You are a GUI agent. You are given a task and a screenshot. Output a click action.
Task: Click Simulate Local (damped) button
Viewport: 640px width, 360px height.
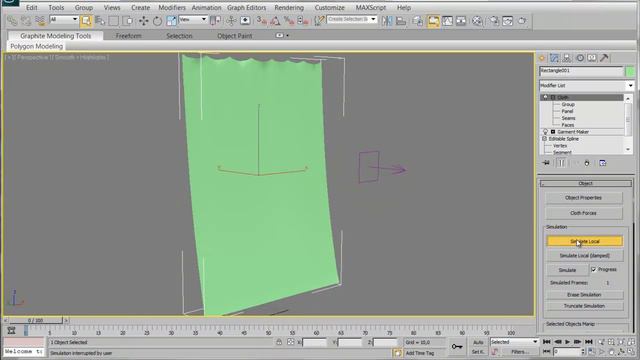tap(585, 256)
